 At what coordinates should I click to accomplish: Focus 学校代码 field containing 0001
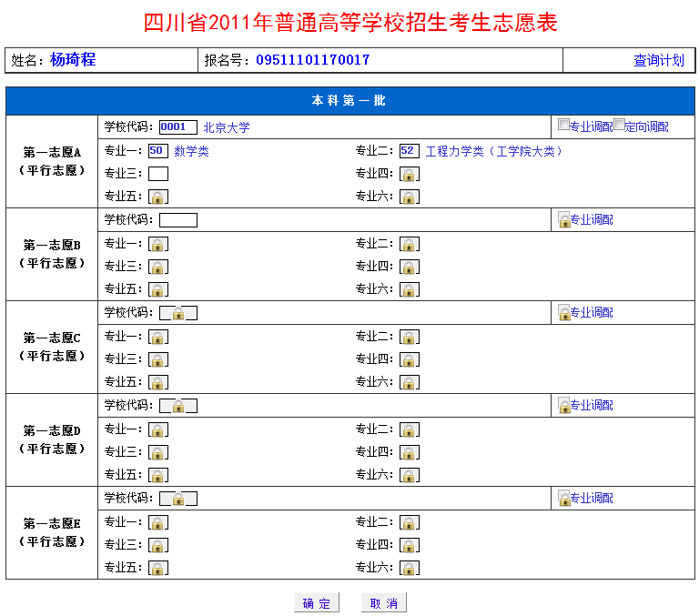click(x=177, y=127)
